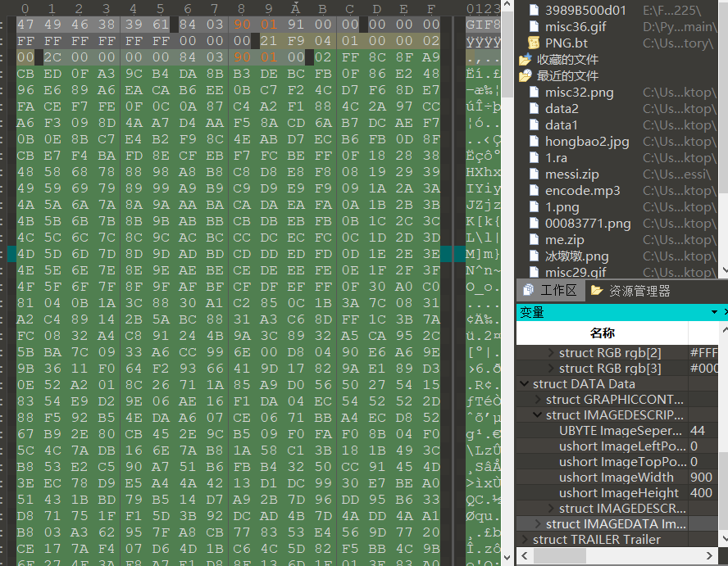Click the file icon next to encode.mp3
The width and height of the screenshot is (728, 566).
(534, 190)
